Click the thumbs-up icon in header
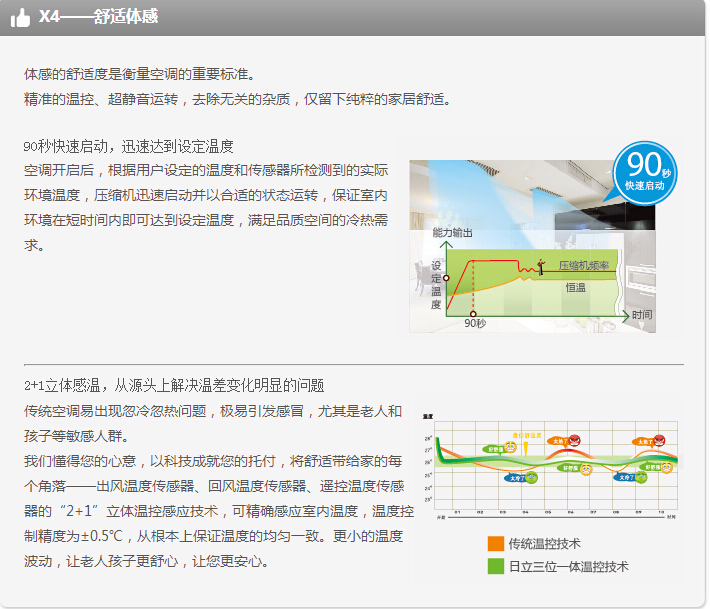Image resolution: width=710 pixels, height=609 pixels. (x=20, y=18)
